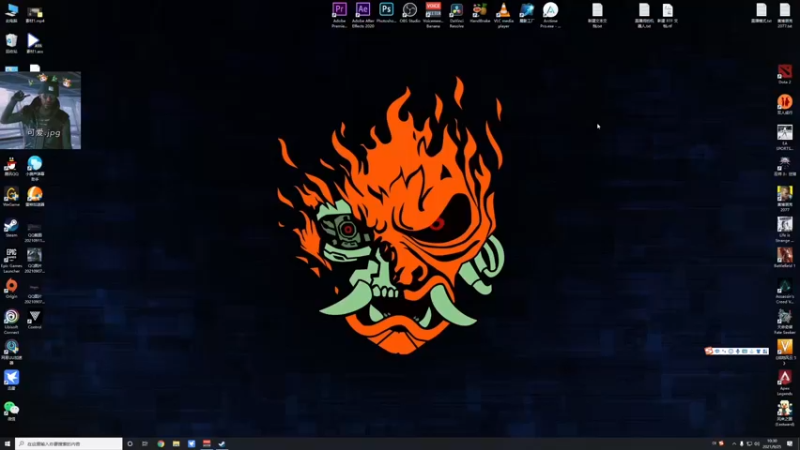Open the Photoshop desktop shortcut
The image size is (800, 450).
386,13
